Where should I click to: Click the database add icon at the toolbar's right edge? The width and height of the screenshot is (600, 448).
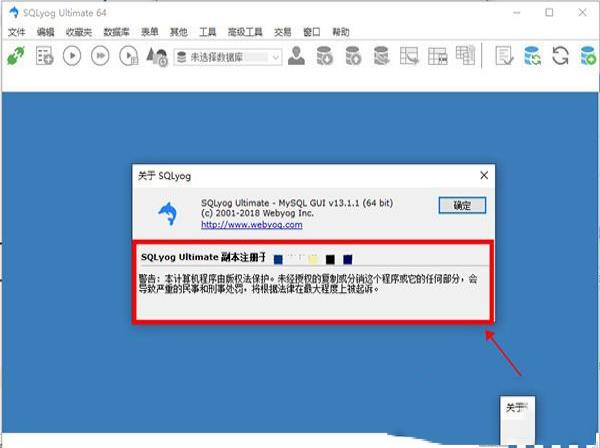(x=588, y=56)
